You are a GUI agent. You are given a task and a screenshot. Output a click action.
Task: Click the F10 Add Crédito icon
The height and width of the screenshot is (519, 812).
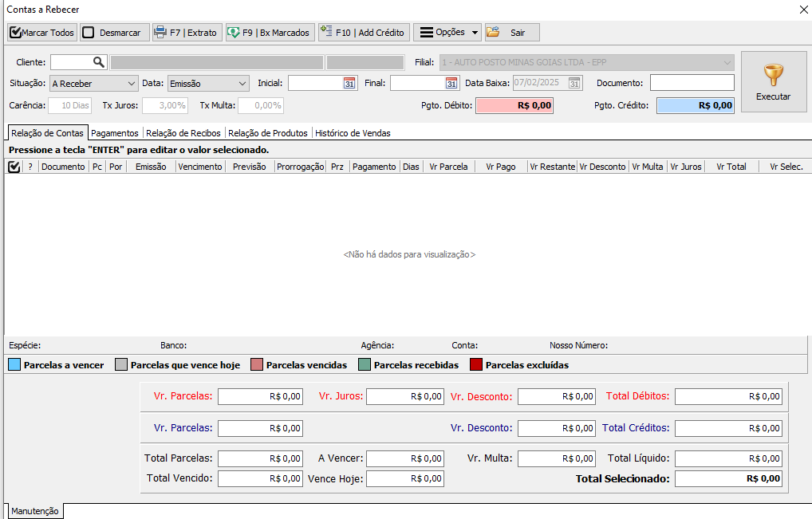pyautogui.click(x=326, y=33)
